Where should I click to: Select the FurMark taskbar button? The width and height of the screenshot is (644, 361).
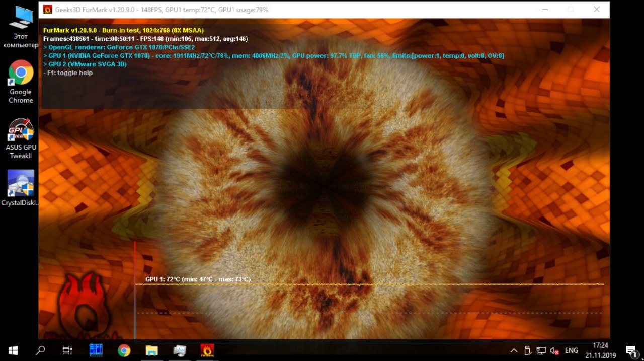coord(207,350)
